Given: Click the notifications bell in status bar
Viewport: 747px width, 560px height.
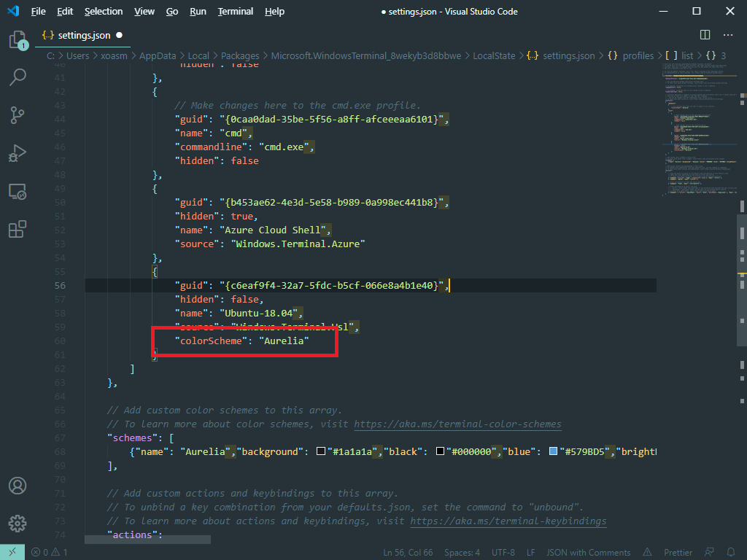Looking at the screenshot, I should [731, 553].
